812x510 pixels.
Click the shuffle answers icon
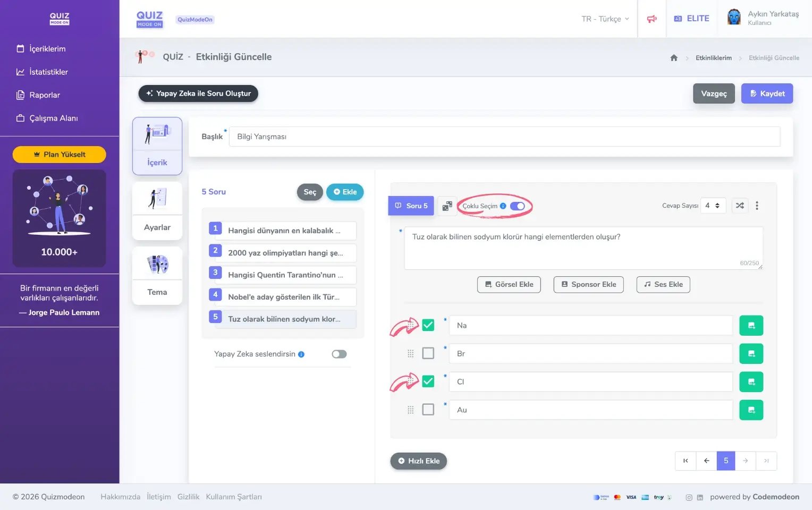point(740,206)
